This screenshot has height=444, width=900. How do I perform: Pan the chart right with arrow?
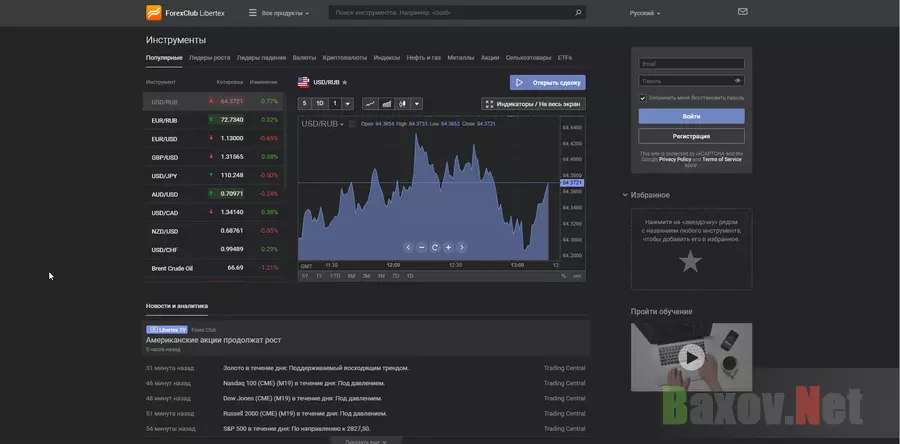pos(461,247)
